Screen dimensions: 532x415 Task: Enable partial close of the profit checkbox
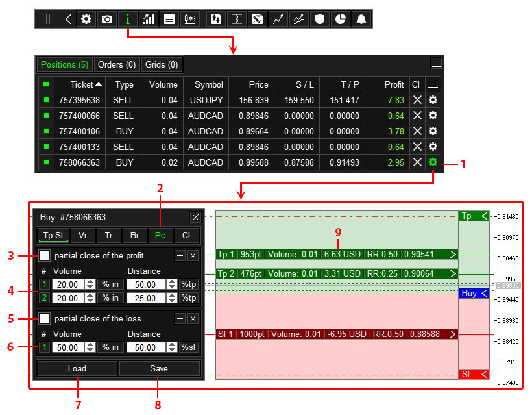[x=44, y=256]
